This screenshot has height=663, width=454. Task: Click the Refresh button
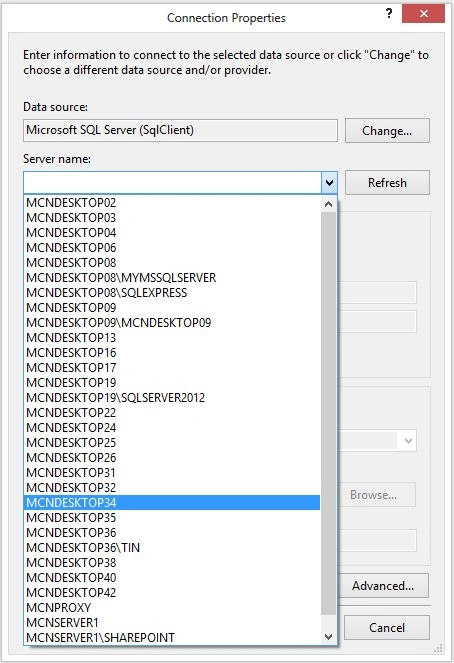click(387, 183)
